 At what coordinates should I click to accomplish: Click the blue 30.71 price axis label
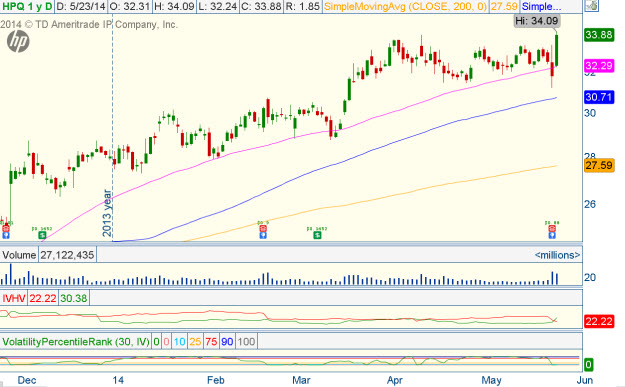(x=599, y=97)
